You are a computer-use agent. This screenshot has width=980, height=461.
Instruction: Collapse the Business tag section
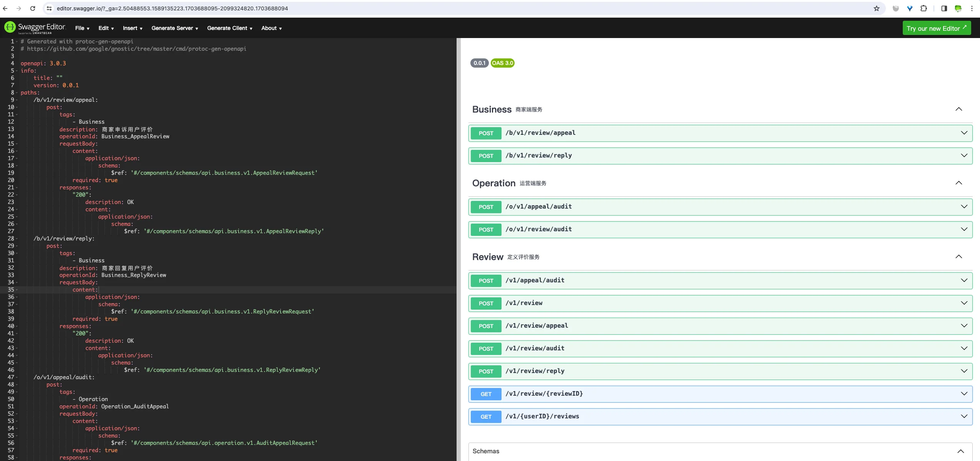[958, 109]
